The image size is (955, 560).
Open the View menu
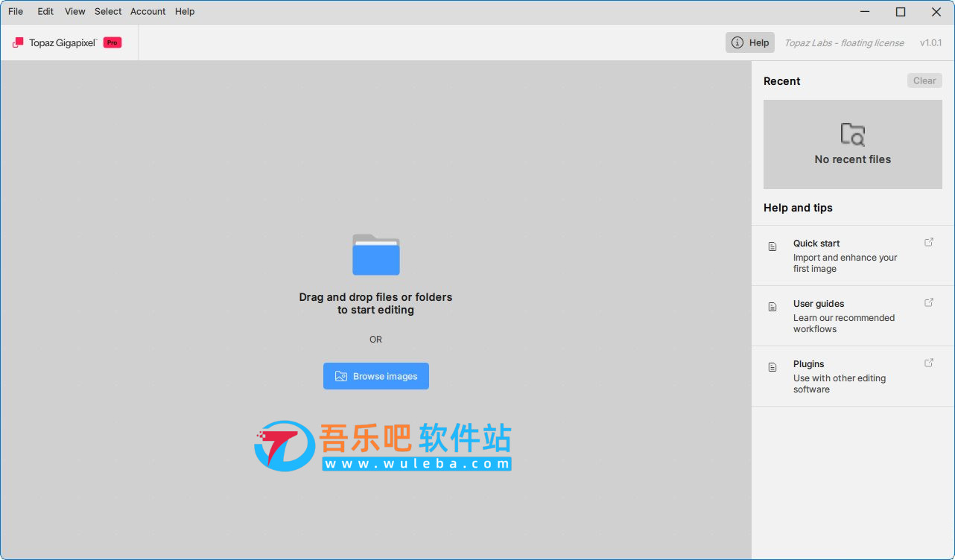pos(74,11)
